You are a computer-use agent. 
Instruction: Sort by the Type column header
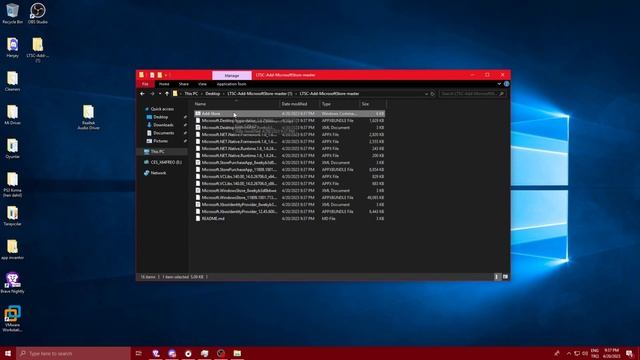pos(339,104)
